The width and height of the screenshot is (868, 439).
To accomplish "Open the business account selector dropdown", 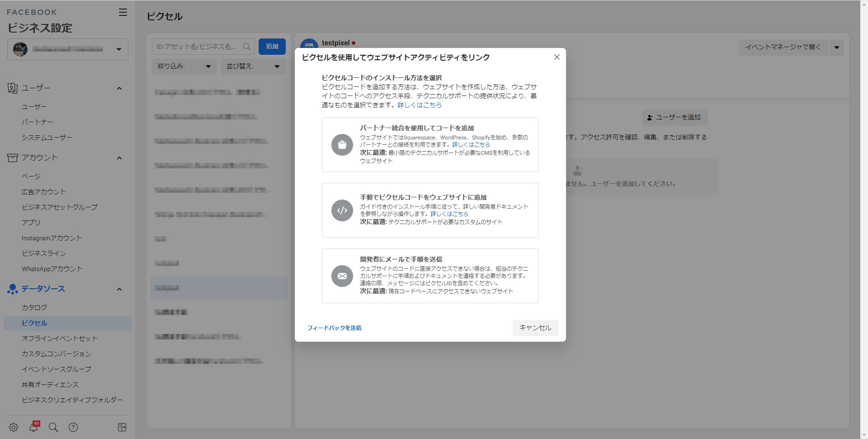I will tap(68, 49).
